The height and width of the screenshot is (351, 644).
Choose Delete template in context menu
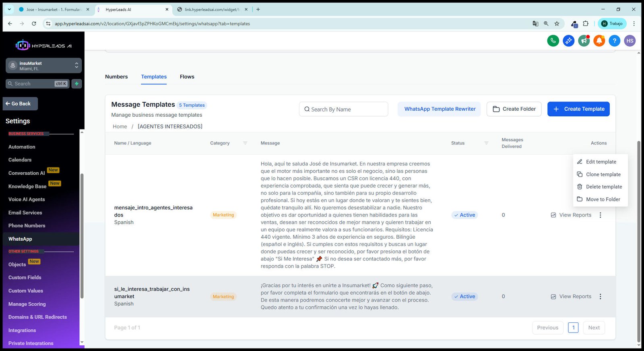[601, 187]
